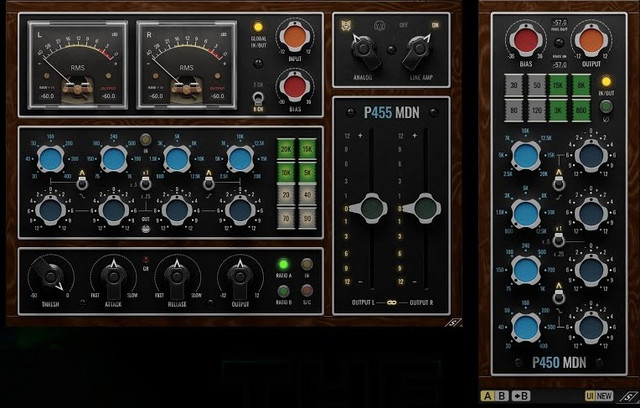The image size is (640, 408).
Task: Flip the low band bell/shelf switch in P455
Action: [x=82, y=182]
